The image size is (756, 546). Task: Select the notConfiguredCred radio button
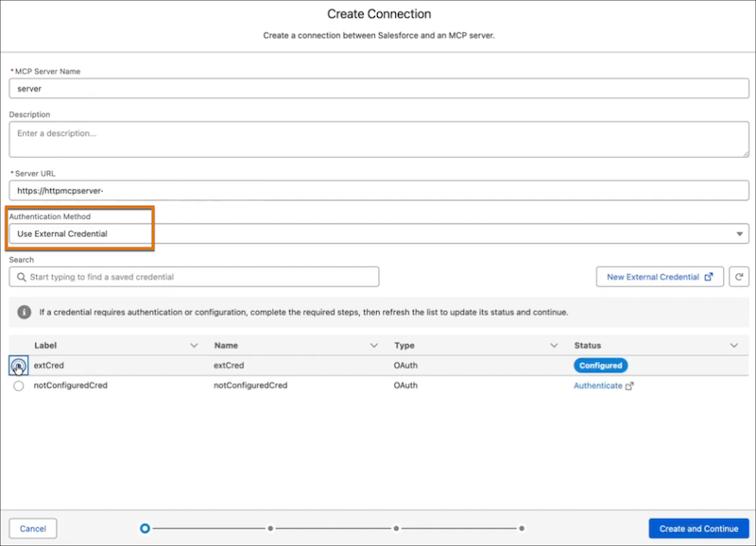pos(18,385)
